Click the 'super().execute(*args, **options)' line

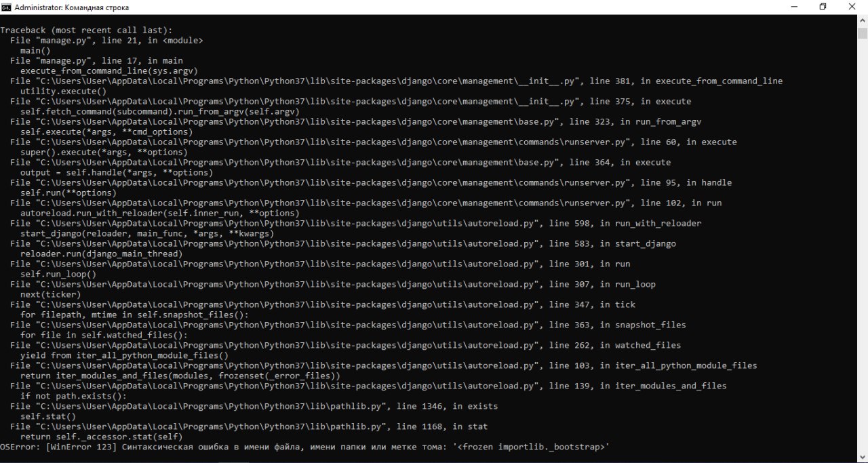point(104,153)
